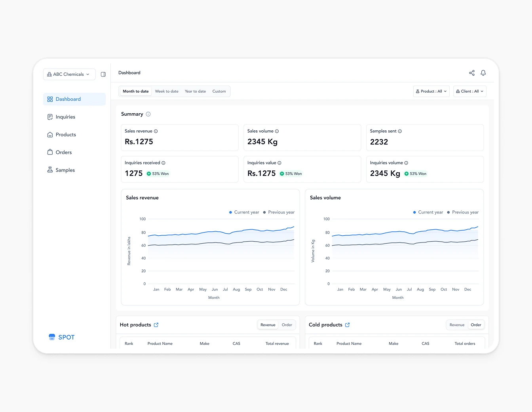Open notifications via the bell icon
The height and width of the screenshot is (412, 532).
(x=483, y=73)
